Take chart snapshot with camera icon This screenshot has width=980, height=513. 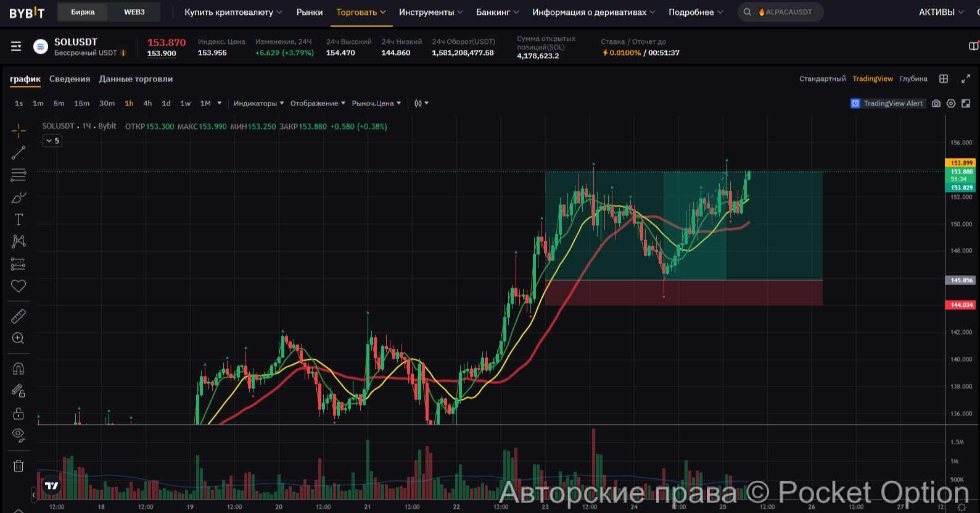[936, 104]
